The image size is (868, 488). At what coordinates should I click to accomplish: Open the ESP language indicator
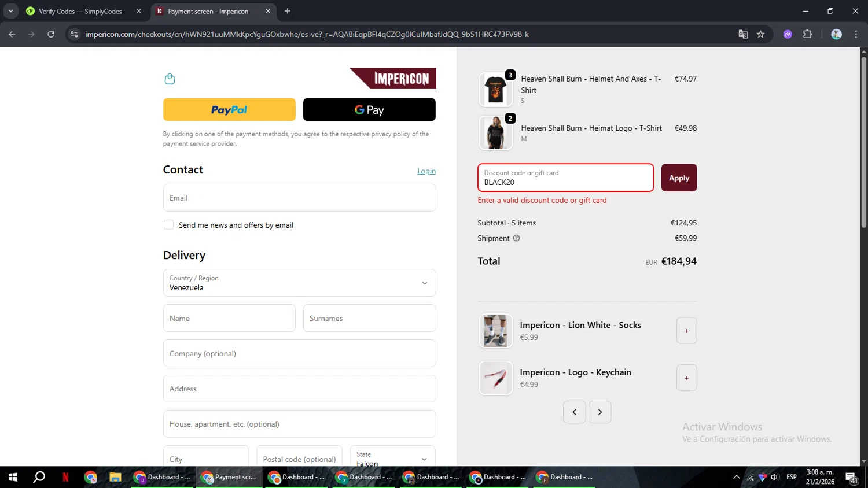click(792, 477)
